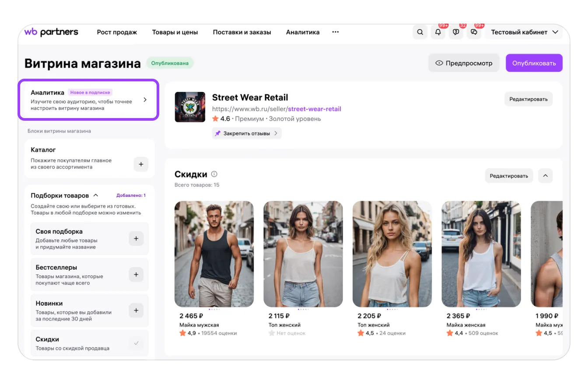
Task: Select the Майка мужская product thumbnail
Action: [214, 254]
